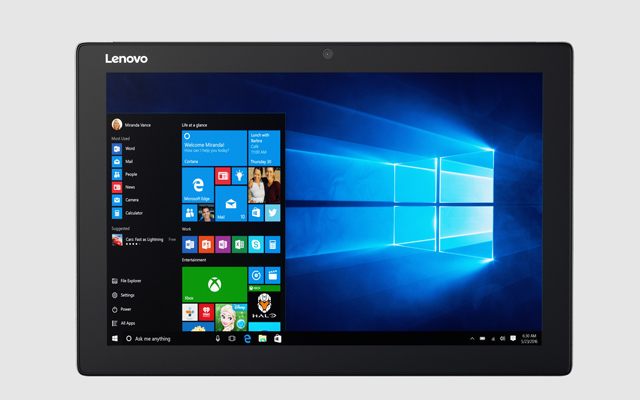Open the Cortana Welcome Miranda tile
640x400 pixels.
pyautogui.click(x=214, y=148)
